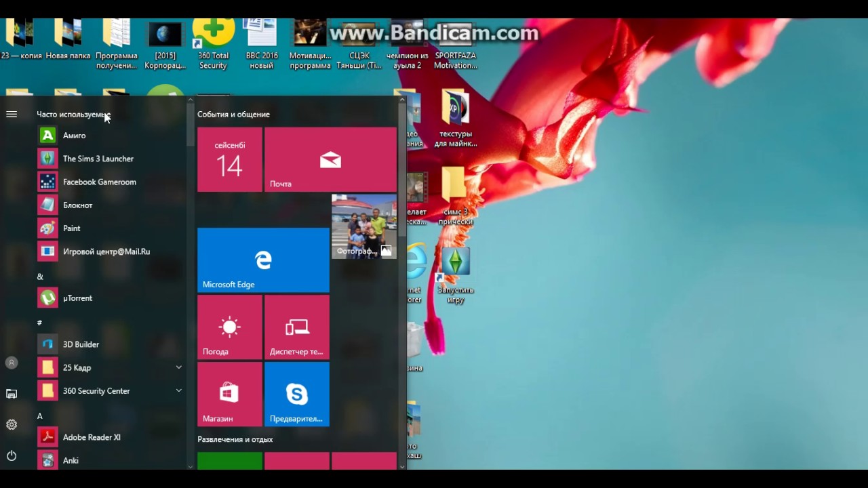Launch the µTorrent app icon
This screenshot has height=488, width=868.
pos(47,298)
